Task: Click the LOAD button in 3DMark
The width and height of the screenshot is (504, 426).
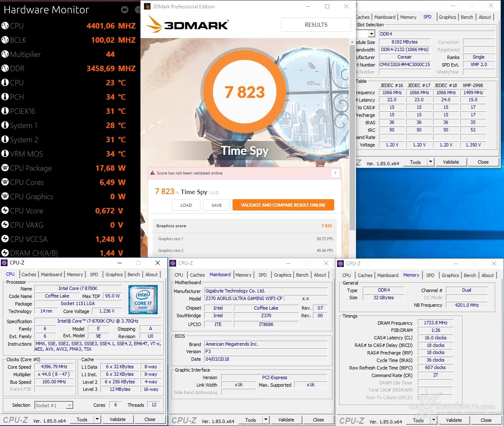Action: coord(186,205)
